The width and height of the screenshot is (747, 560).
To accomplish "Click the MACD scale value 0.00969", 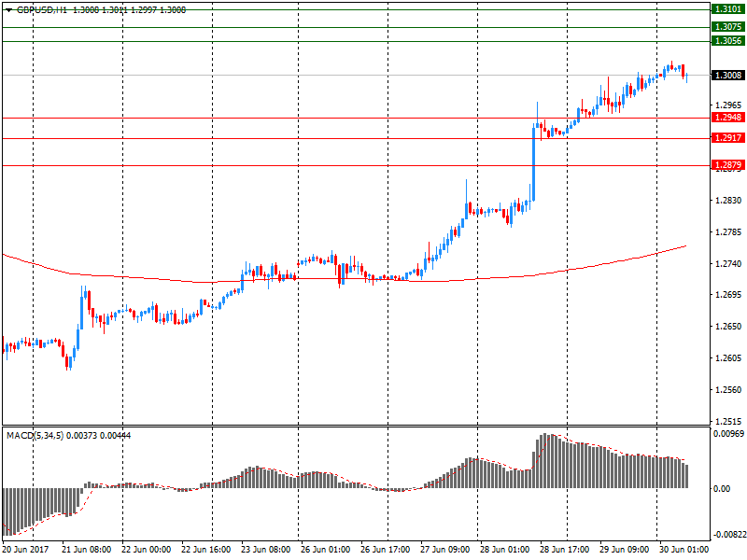I will point(728,433).
